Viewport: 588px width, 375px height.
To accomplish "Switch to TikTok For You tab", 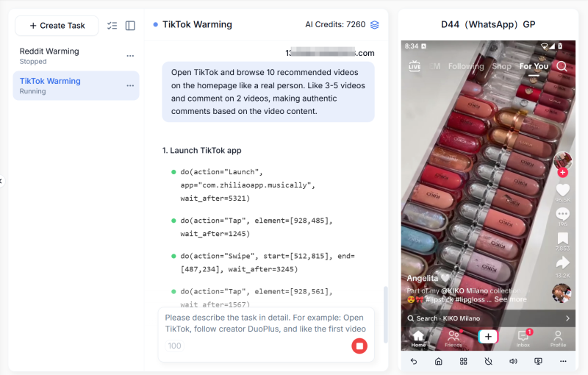I will pyautogui.click(x=534, y=66).
